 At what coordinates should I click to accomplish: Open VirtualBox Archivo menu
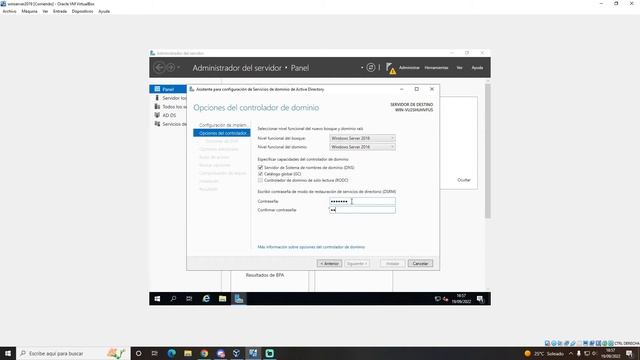[x=9, y=11]
